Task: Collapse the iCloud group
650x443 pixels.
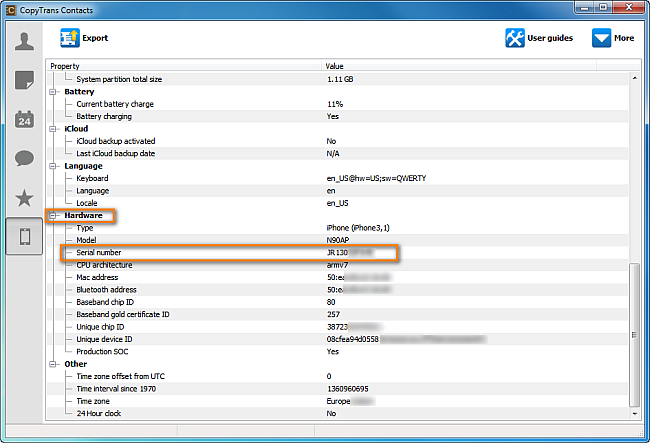Action: pos(53,129)
